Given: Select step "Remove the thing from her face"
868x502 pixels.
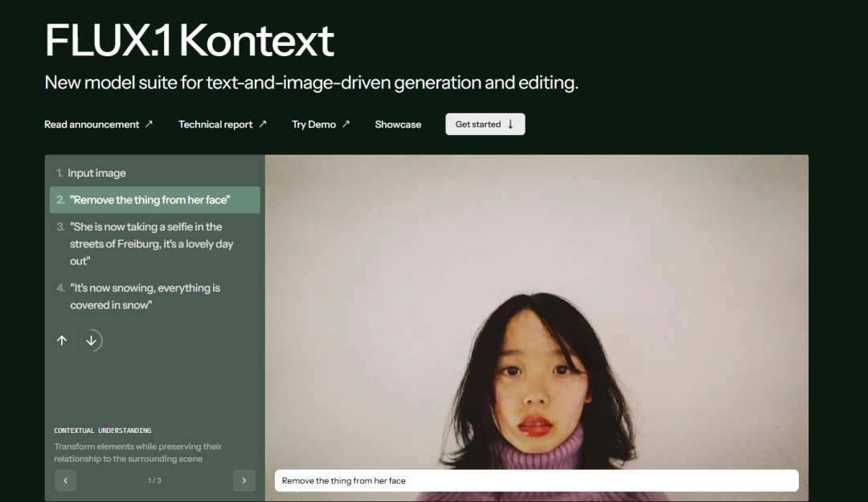Looking at the screenshot, I should (154, 200).
